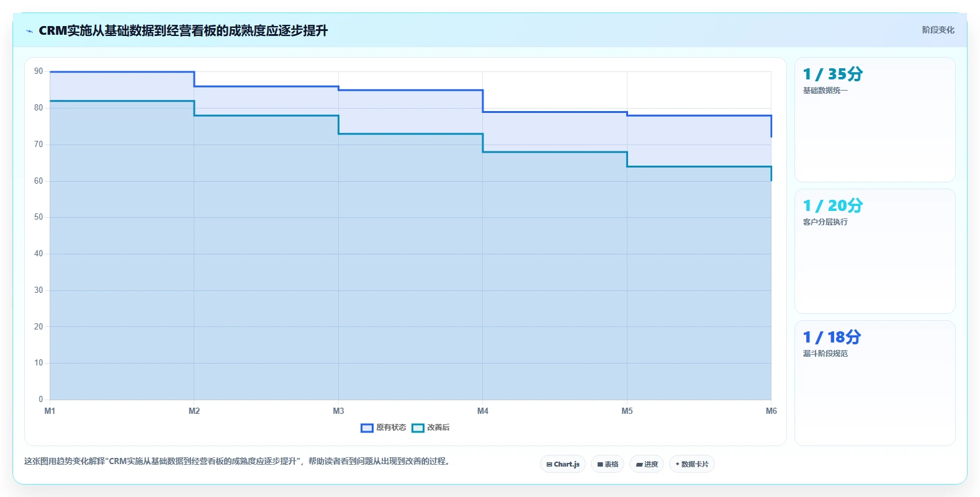
Task: Click the 基础数据统一 card label
Action: [825, 91]
